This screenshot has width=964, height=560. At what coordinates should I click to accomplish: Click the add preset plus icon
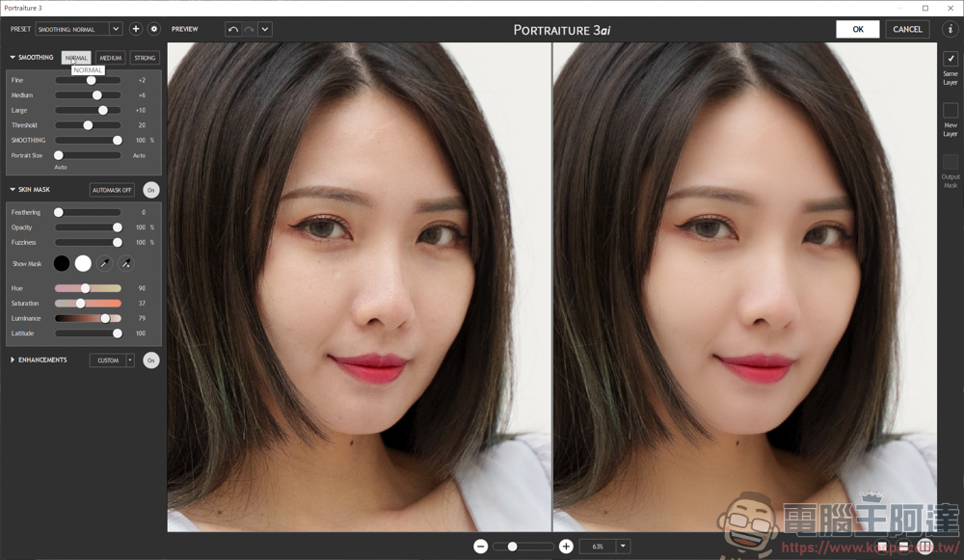(136, 29)
